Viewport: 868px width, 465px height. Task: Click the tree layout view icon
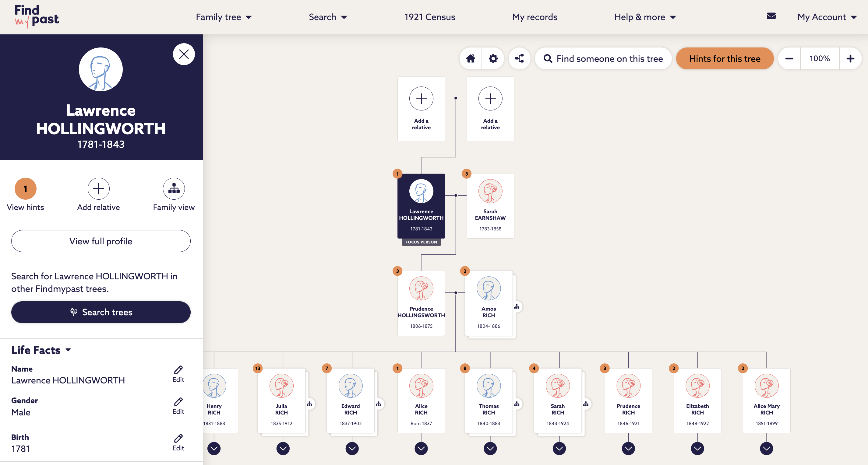pos(519,59)
